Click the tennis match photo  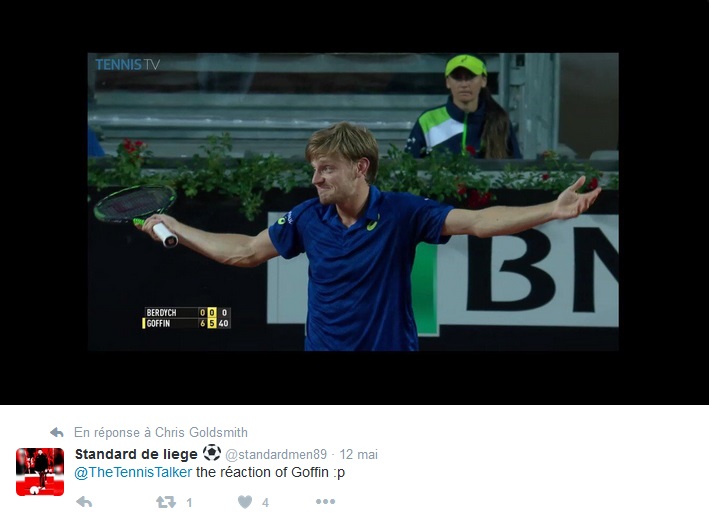tap(353, 202)
